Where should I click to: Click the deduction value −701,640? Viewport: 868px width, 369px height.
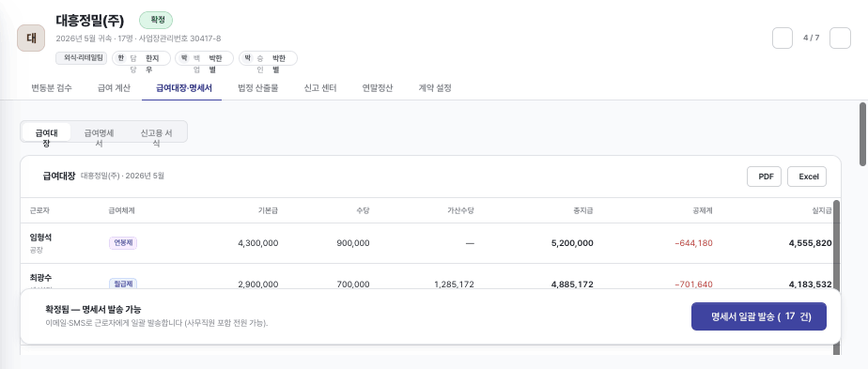[693, 284]
